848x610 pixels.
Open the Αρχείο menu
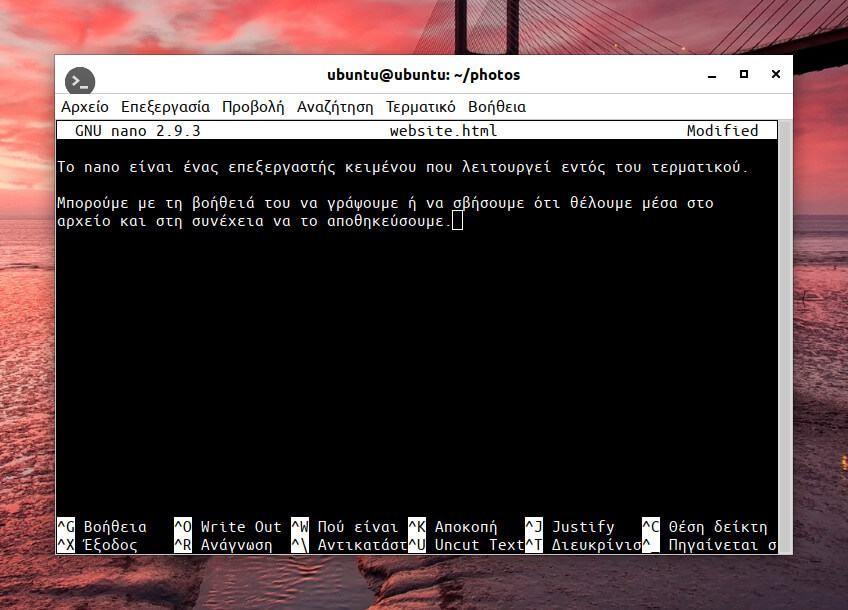point(85,107)
